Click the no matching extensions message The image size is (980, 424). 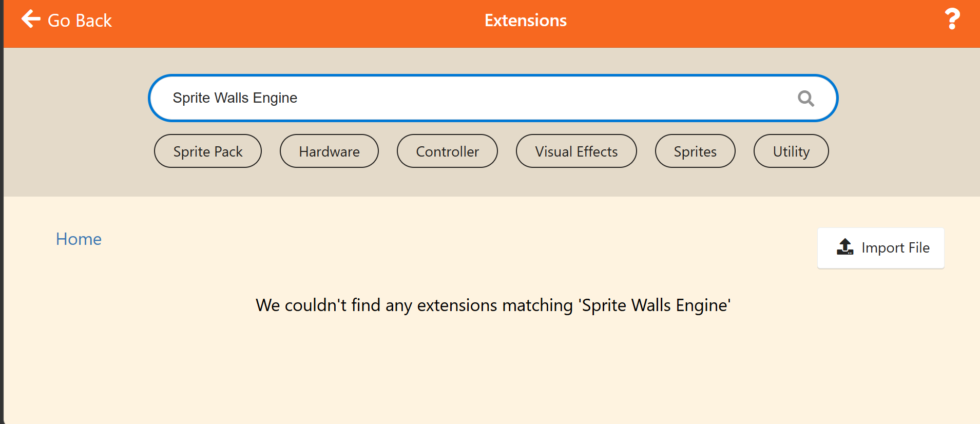[x=493, y=305]
